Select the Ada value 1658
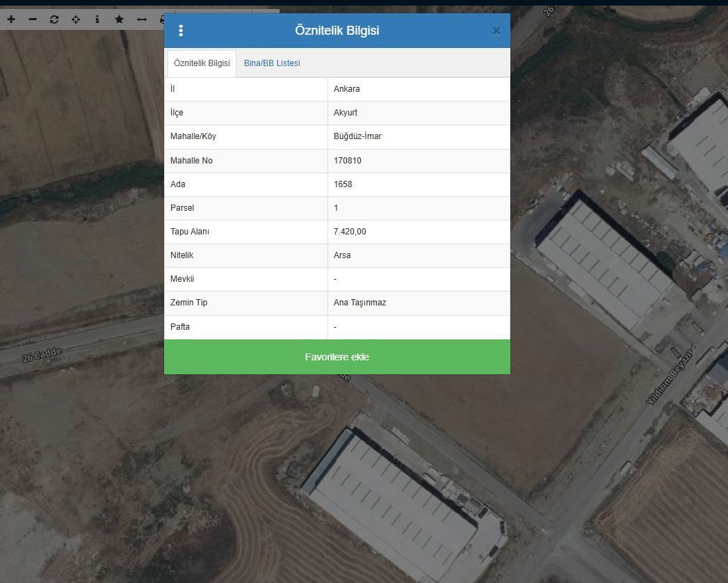 343,184
